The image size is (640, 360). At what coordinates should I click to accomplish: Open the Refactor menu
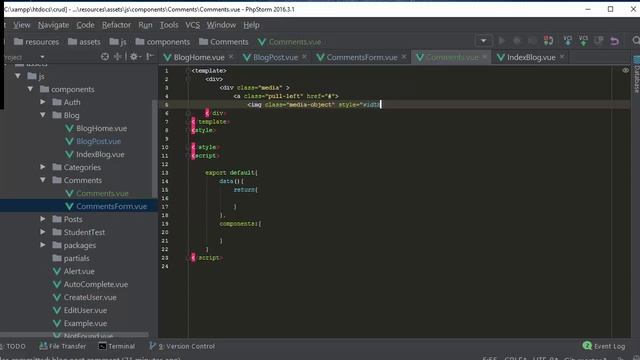[116, 25]
